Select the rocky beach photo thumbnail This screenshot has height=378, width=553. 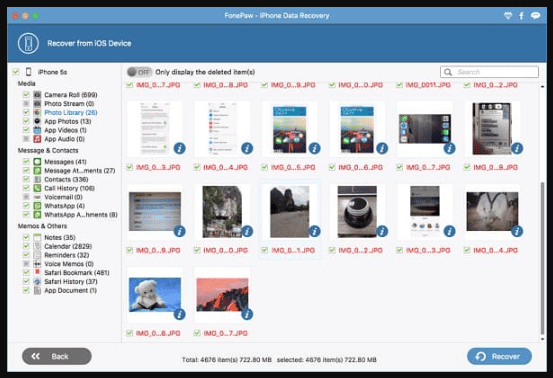290,212
